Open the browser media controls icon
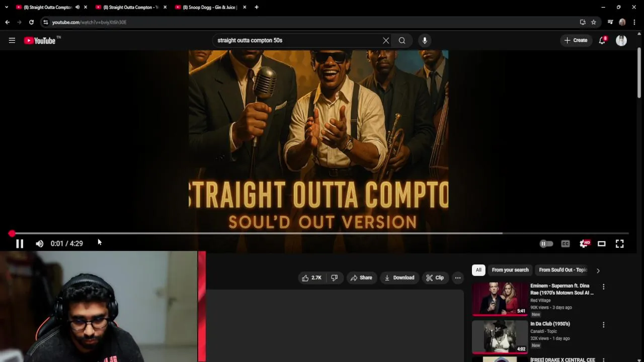Viewport: 644px width, 362px height. point(610,22)
